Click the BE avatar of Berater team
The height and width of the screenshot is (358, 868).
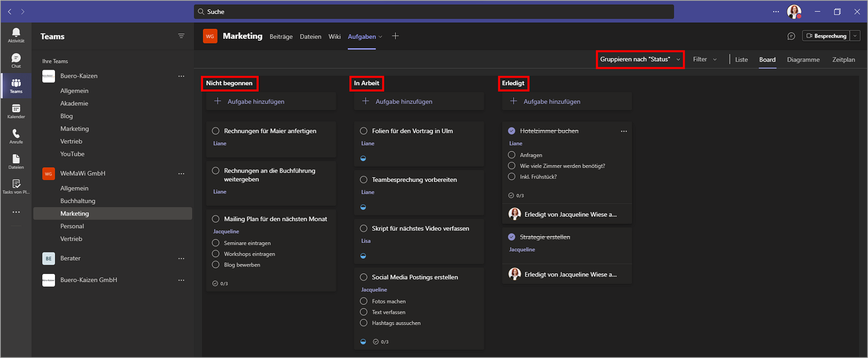49,258
